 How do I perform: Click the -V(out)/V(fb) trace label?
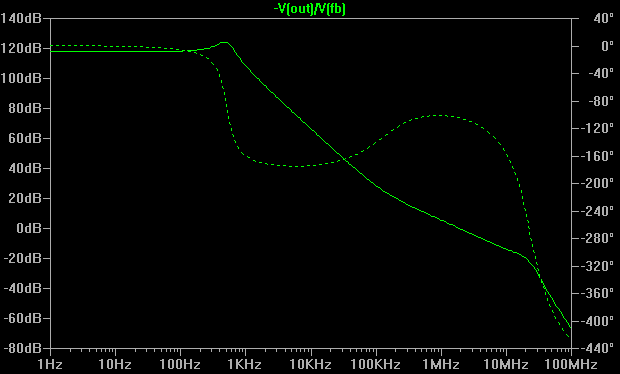tap(310, 9)
